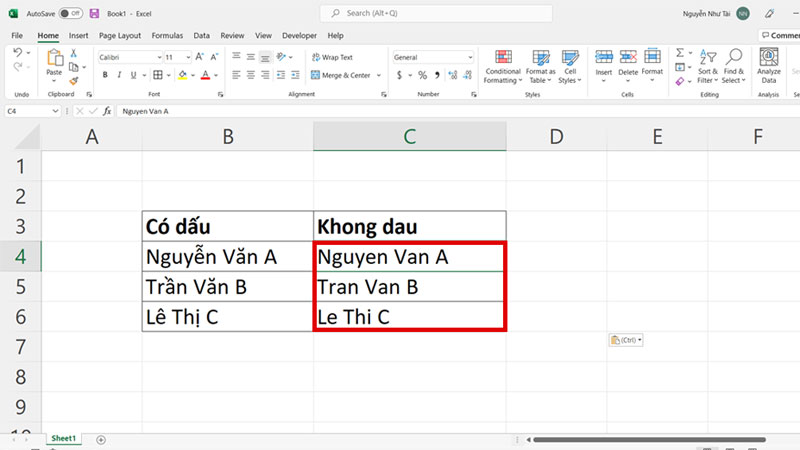Click the Percent Style icon
This screenshot has height=450, width=800.
[422, 75]
